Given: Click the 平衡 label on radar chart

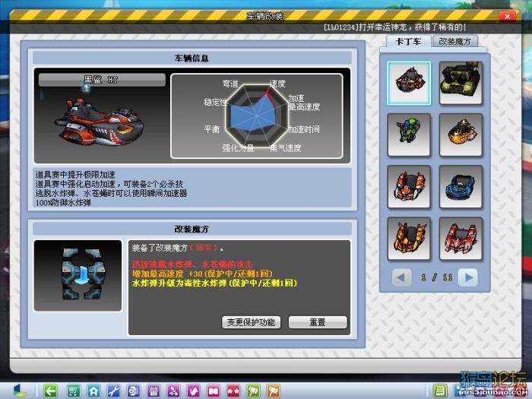Looking at the screenshot, I should [212, 129].
